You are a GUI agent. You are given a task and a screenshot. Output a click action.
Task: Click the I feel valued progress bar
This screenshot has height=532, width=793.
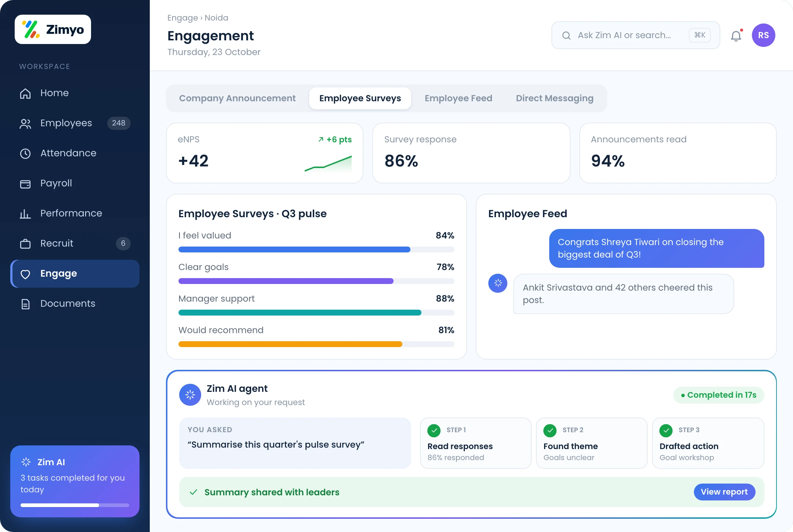click(316, 249)
